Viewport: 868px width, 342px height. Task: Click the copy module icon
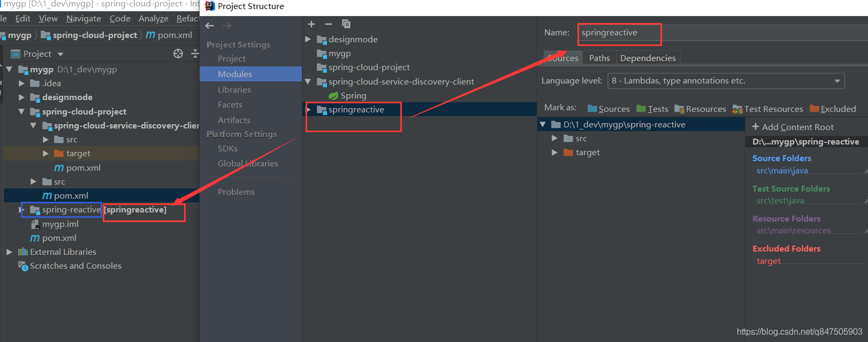(346, 24)
